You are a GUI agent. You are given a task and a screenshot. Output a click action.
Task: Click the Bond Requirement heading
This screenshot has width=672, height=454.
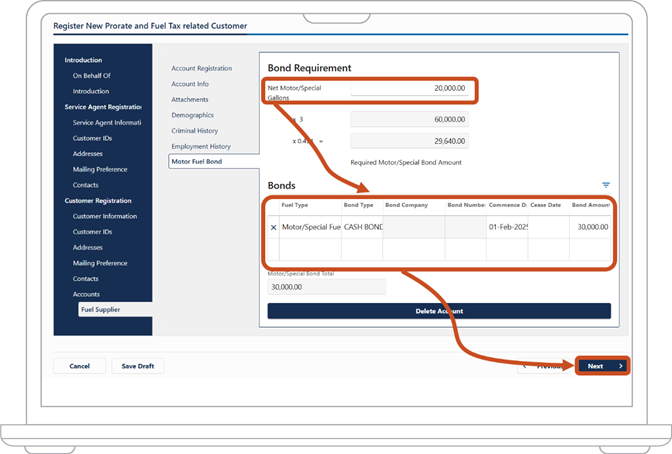309,68
